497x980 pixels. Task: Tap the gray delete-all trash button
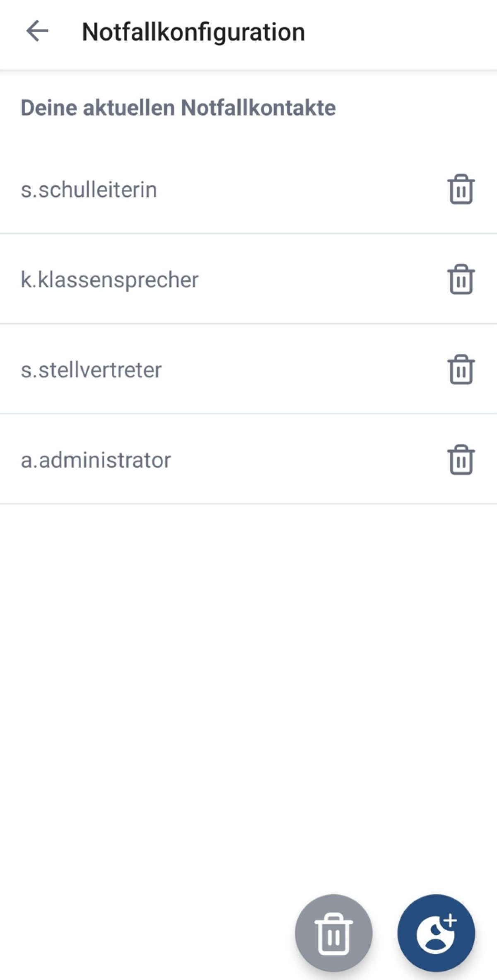(333, 933)
